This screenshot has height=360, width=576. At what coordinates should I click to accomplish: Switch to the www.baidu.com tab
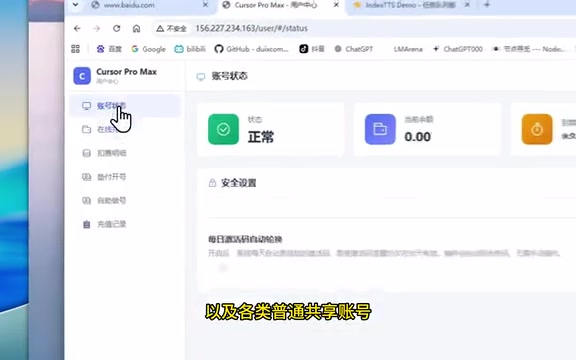(x=149, y=5)
